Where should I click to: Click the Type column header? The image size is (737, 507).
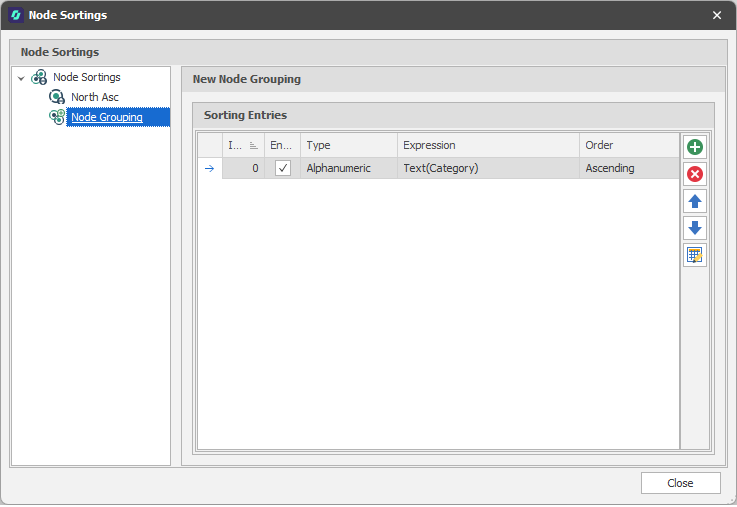pyautogui.click(x=348, y=145)
